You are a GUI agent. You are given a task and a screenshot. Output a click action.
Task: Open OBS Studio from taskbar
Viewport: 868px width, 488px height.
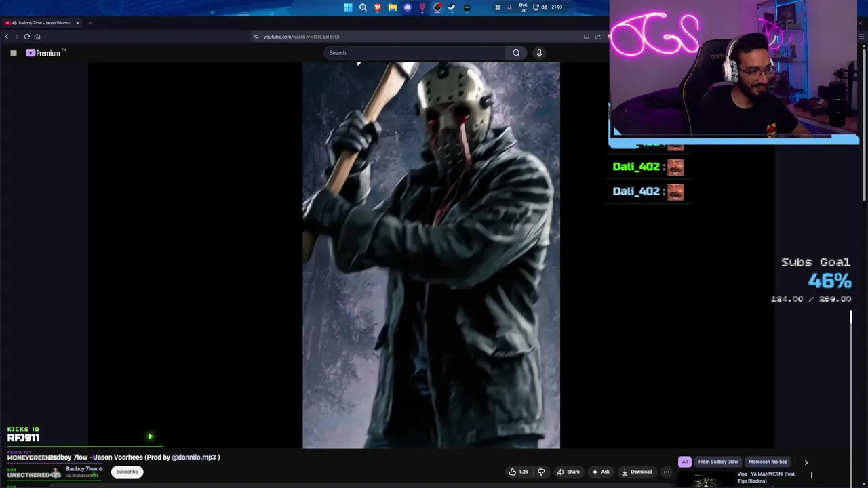tap(437, 7)
